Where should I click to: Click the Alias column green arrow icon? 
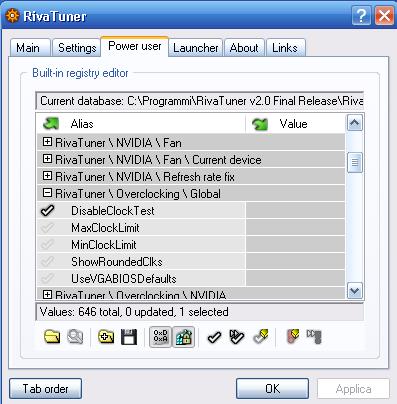coord(51,124)
